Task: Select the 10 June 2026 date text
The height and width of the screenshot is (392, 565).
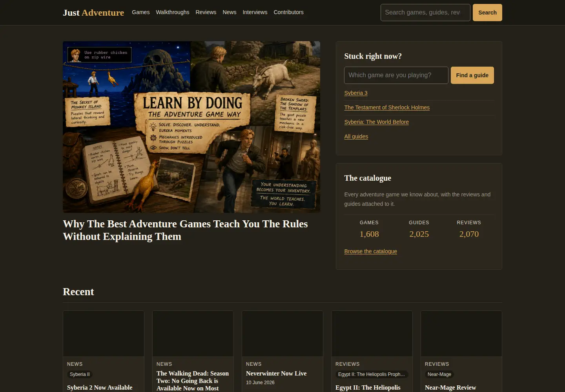Action: coord(260,383)
